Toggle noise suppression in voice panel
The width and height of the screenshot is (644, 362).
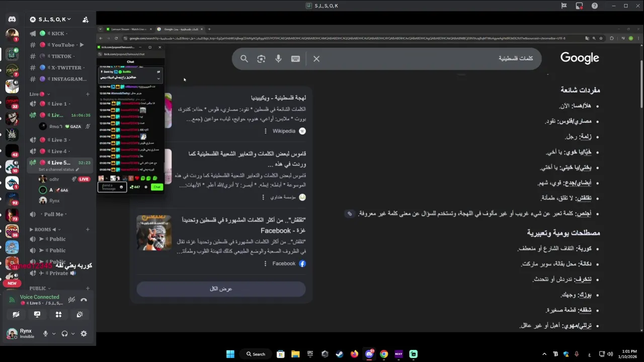(71, 300)
